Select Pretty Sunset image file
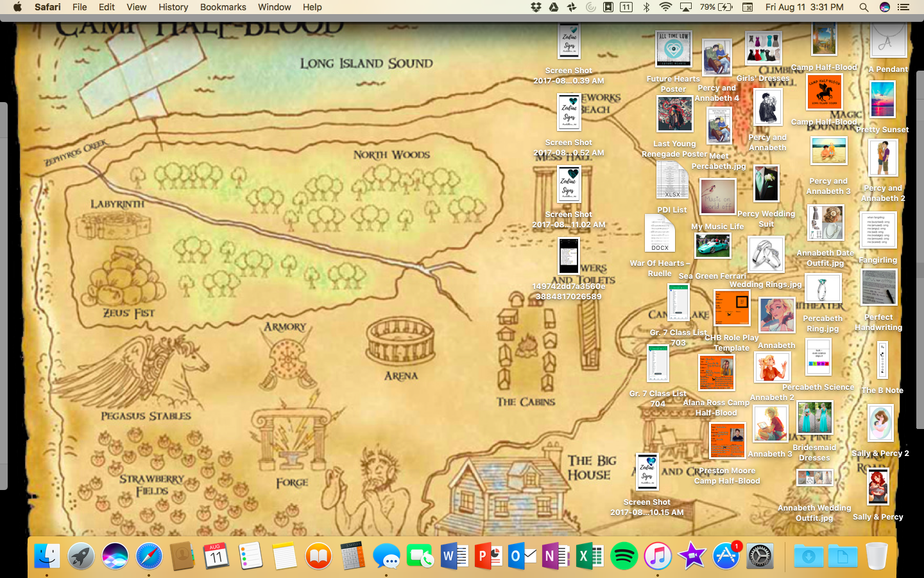The image size is (924, 578). pos(883,100)
